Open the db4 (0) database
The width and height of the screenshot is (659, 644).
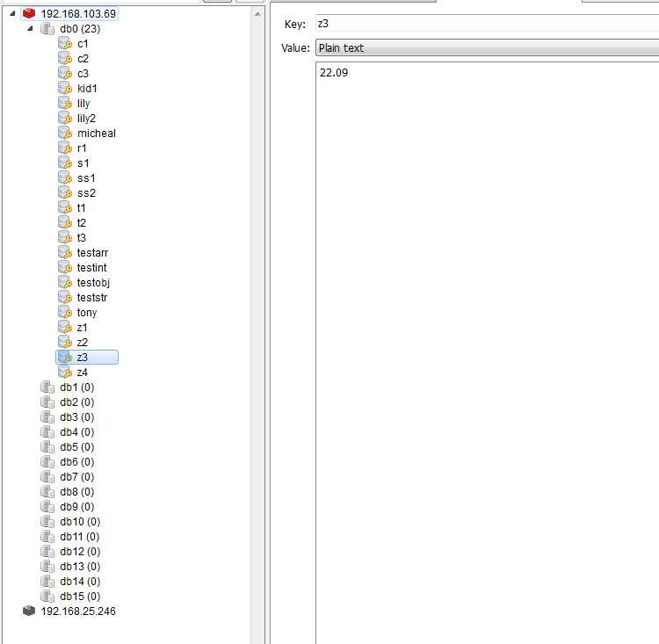tap(77, 431)
